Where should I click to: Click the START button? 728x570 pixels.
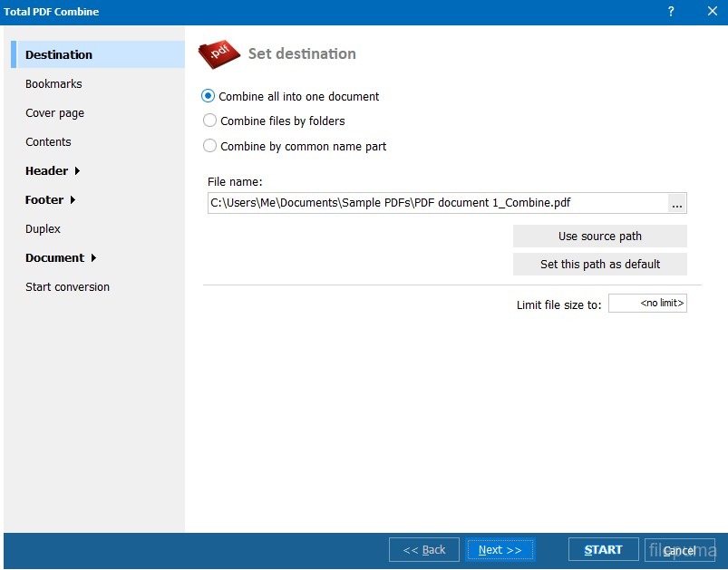tap(603, 550)
